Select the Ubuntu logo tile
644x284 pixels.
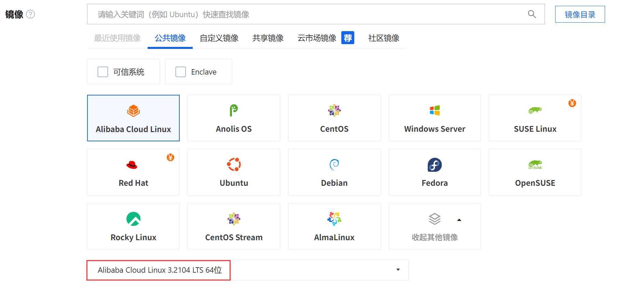pos(234,165)
